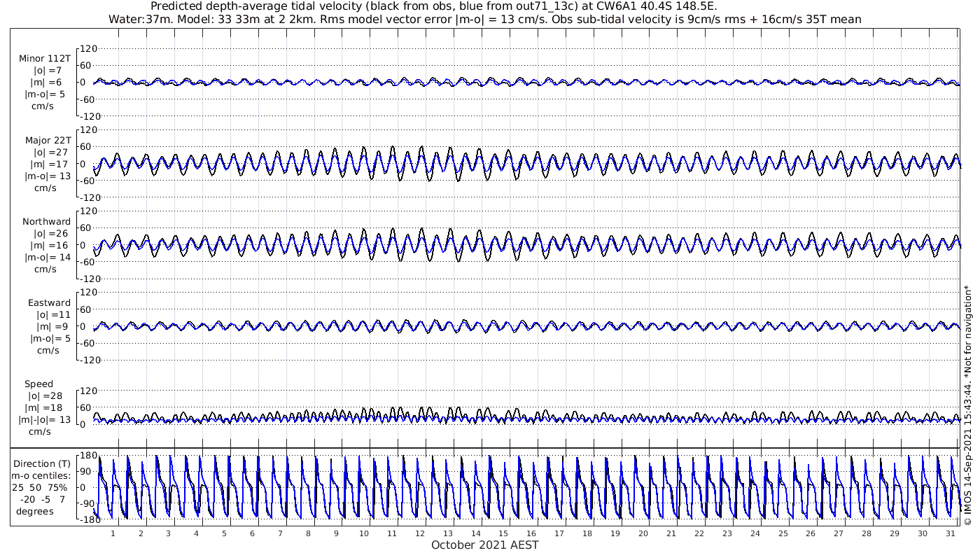Screen dimensions: 980x560
Task: Click the '-90' tick label in Direction panel
Action: coord(88,503)
